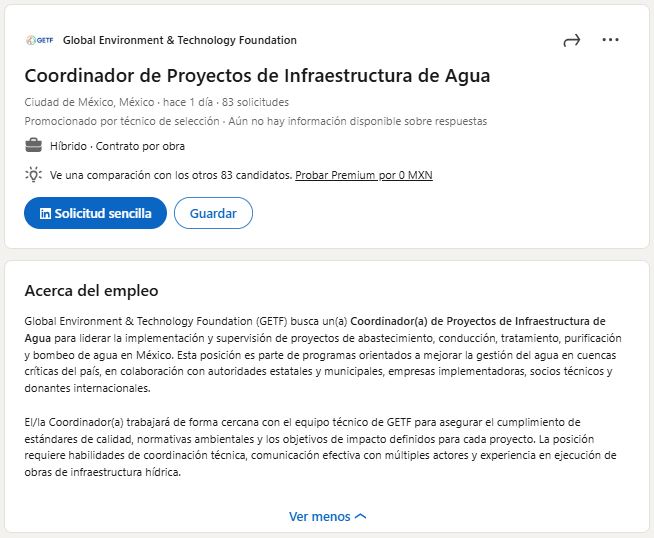Click the Acerca del empleo section heading
Screen dimensions: 654x538
click(x=91, y=291)
